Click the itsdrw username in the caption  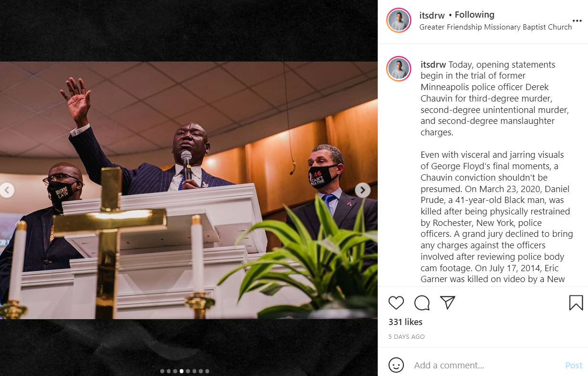tap(433, 64)
